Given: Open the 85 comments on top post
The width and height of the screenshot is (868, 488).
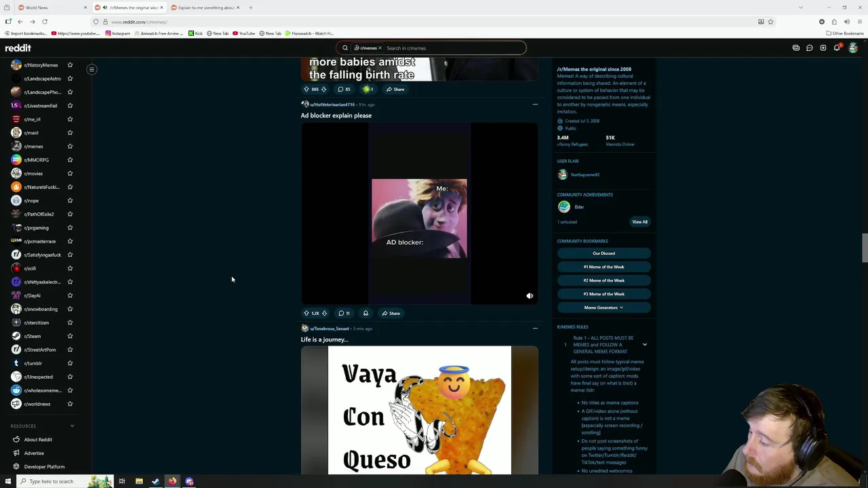Looking at the screenshot, I should pos(344,89).
